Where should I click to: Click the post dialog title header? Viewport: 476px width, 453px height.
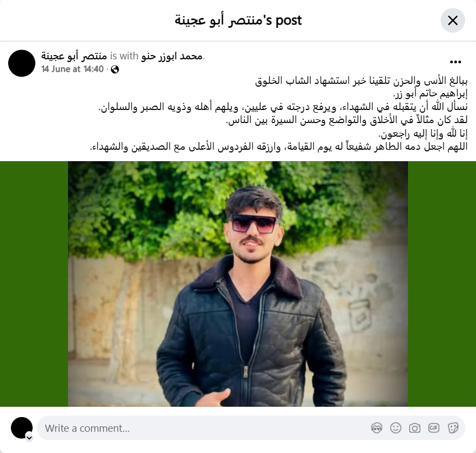tap(238, 20)
